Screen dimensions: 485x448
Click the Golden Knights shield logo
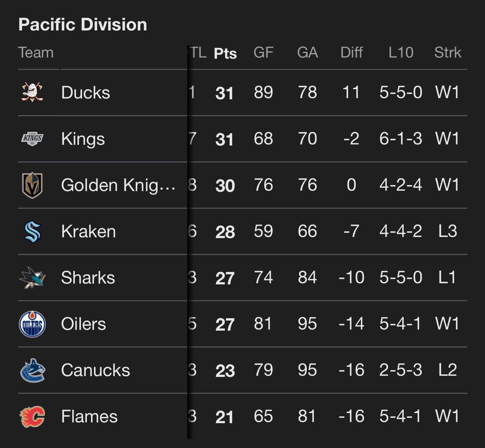coord(32,185)
